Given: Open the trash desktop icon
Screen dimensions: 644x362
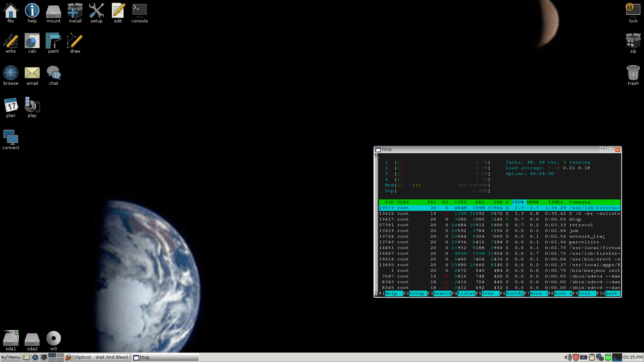Looking at the screenshot, I should coord(633,76).
